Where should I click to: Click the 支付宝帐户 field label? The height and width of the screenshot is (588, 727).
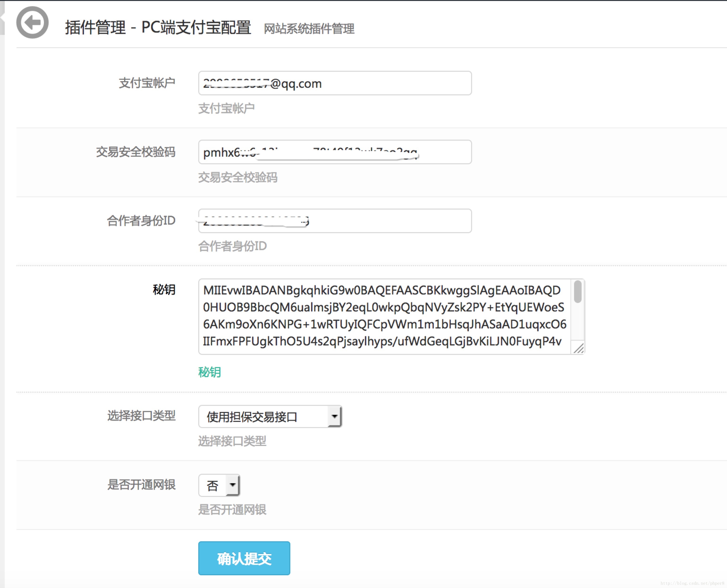(147, 83)
